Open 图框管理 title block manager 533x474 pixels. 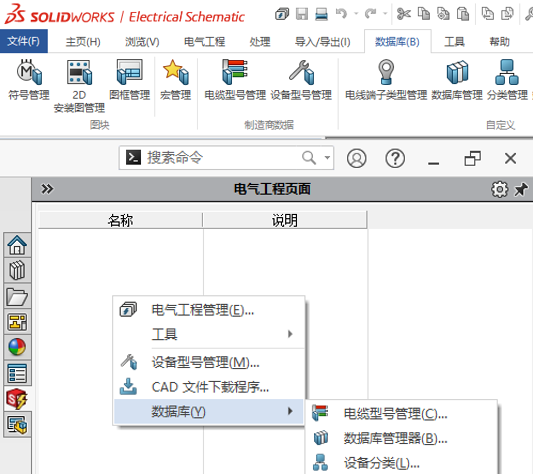130,81
